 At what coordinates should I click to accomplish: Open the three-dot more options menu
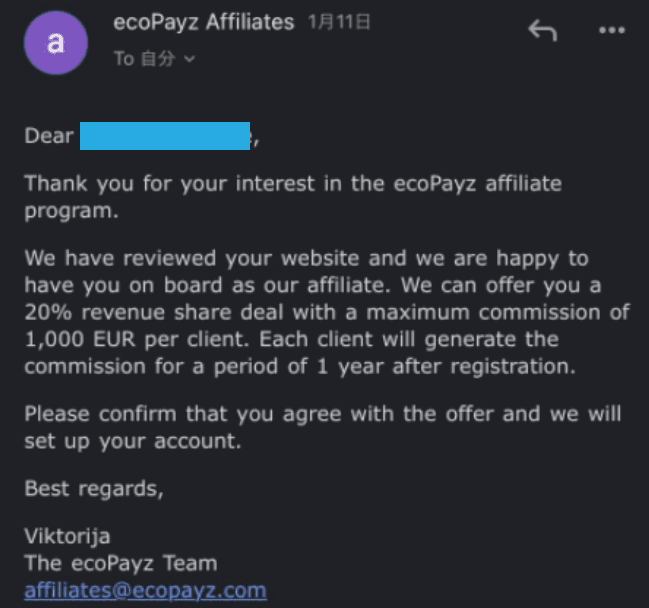[612, 30]
